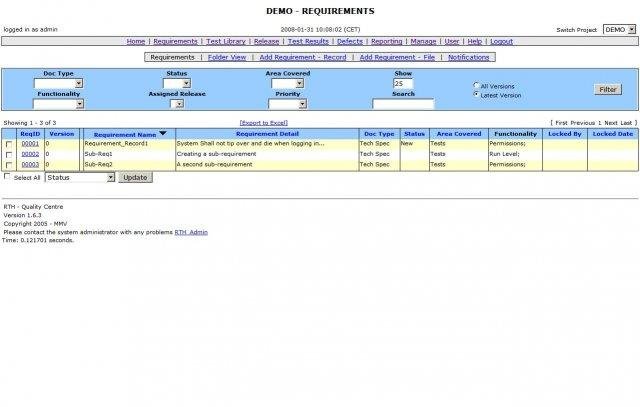Open the Priority filter dropdown
Viewport: 640px width, 407px height.
[x=287, y=103]
